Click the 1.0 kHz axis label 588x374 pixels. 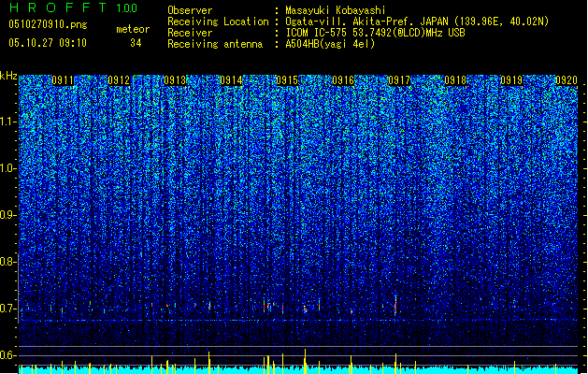coord(8,168)
